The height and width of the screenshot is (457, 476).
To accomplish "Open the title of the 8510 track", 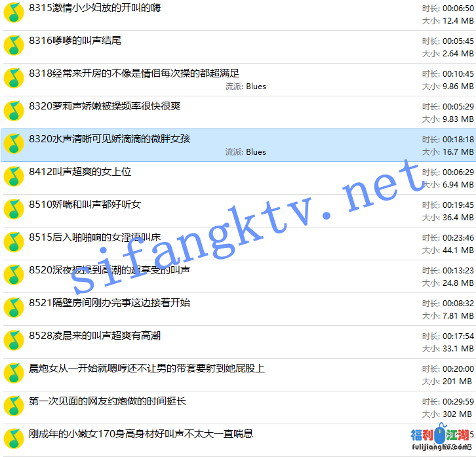I will pos(85,205).
